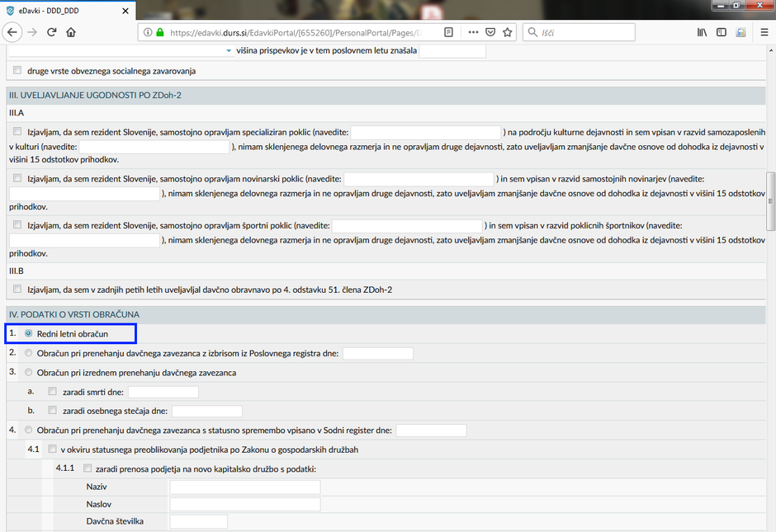Focus the Davčna številka field
This screenshot has height=532, width=776.
click(x=198, y=521)
